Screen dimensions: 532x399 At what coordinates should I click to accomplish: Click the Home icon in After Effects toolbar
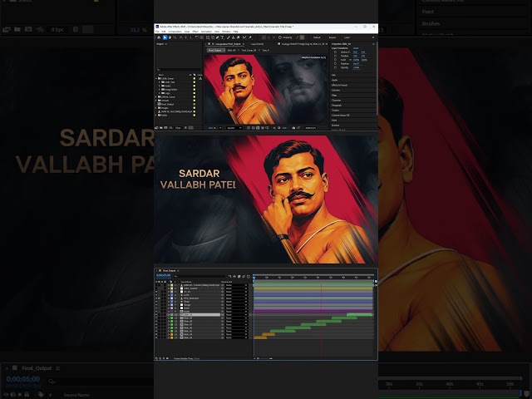[159, 37]
